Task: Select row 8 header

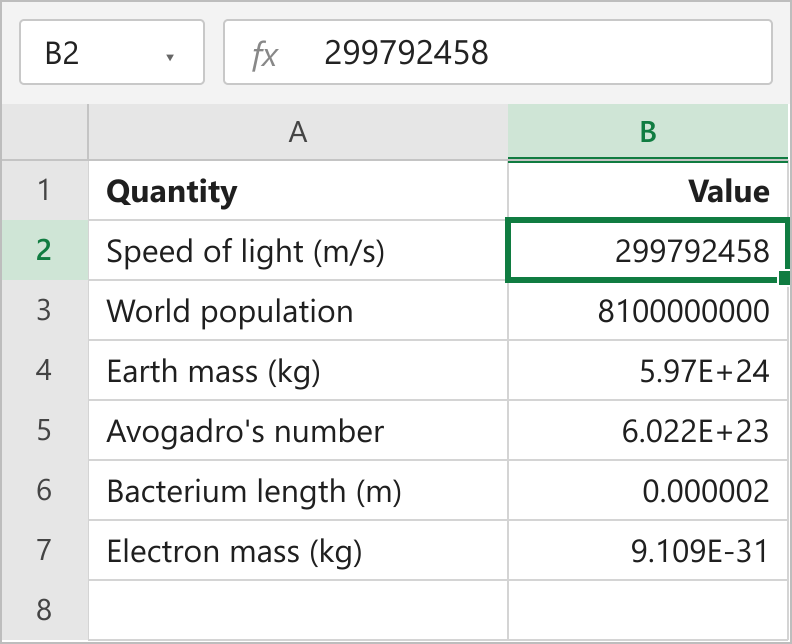Action: point(44,610)
